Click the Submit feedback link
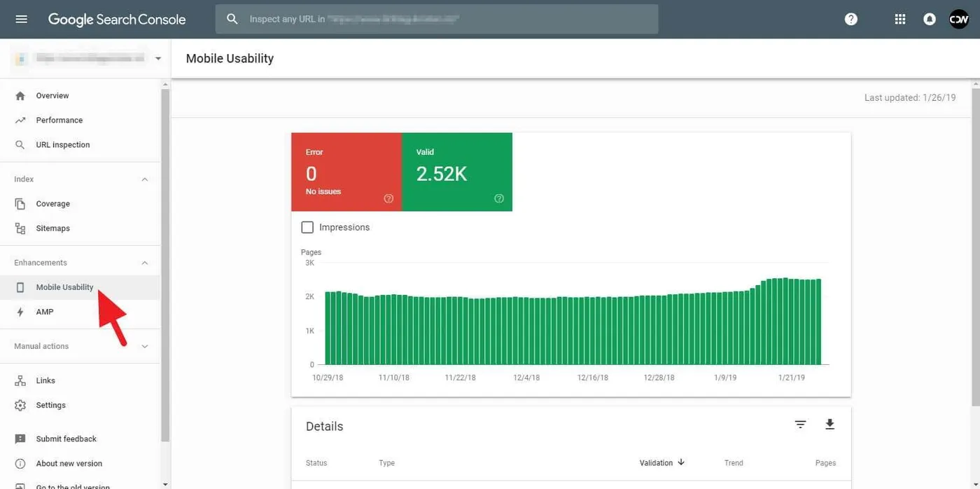Image resolution: width=980 pixels, height=489 pixels. (x=66, y=439)
